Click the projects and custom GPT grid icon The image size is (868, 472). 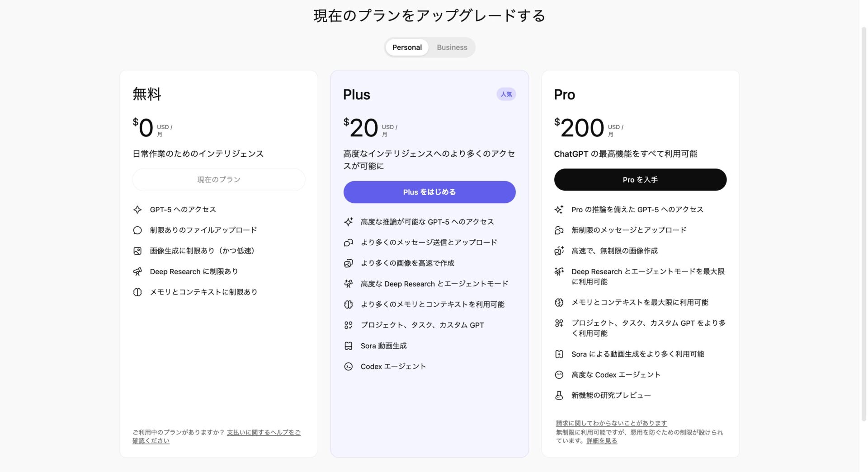[348, 325]
